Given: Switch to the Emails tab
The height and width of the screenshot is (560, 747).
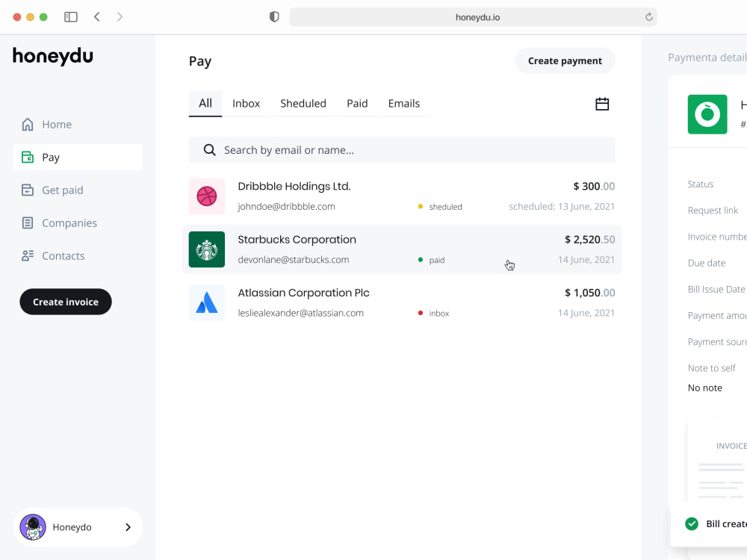Looking at the screenshot, I should click(404, 103).
